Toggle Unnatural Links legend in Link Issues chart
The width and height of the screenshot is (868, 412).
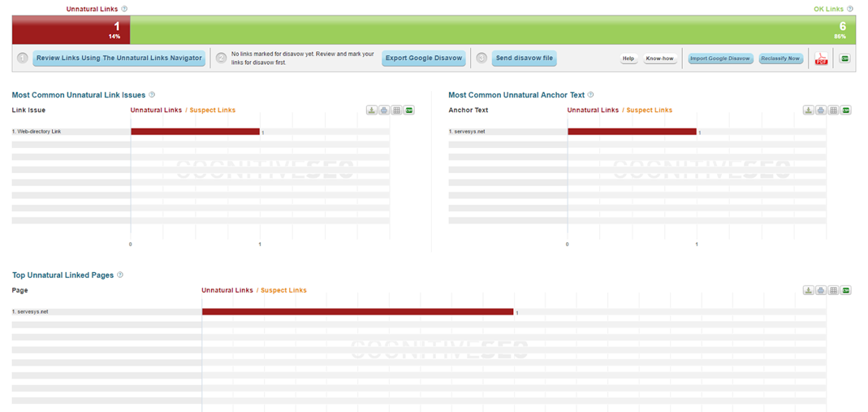(x=156, y=111)
